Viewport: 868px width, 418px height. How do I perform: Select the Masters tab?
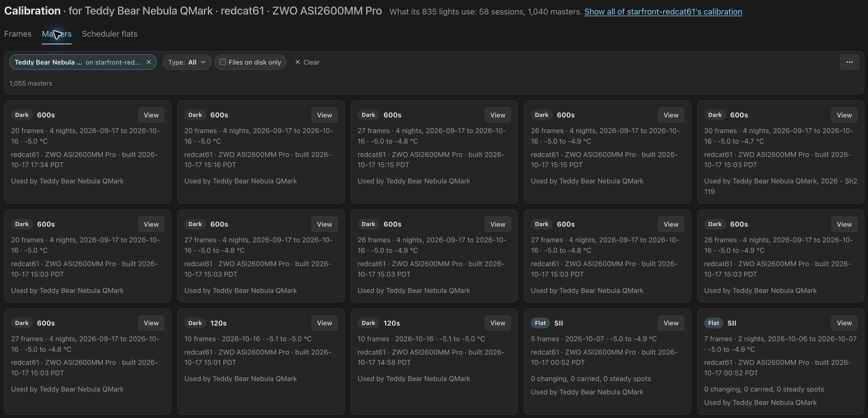[57, 34]
